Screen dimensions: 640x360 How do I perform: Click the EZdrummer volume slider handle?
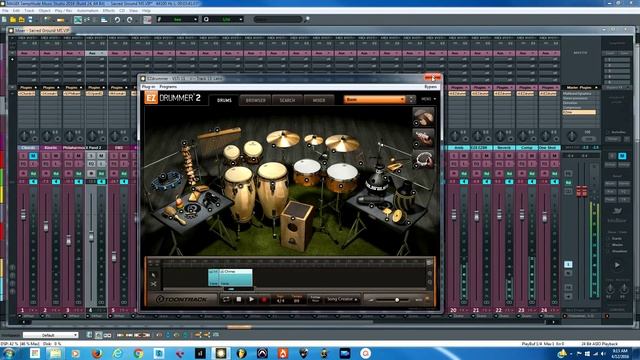pos(397,300)
